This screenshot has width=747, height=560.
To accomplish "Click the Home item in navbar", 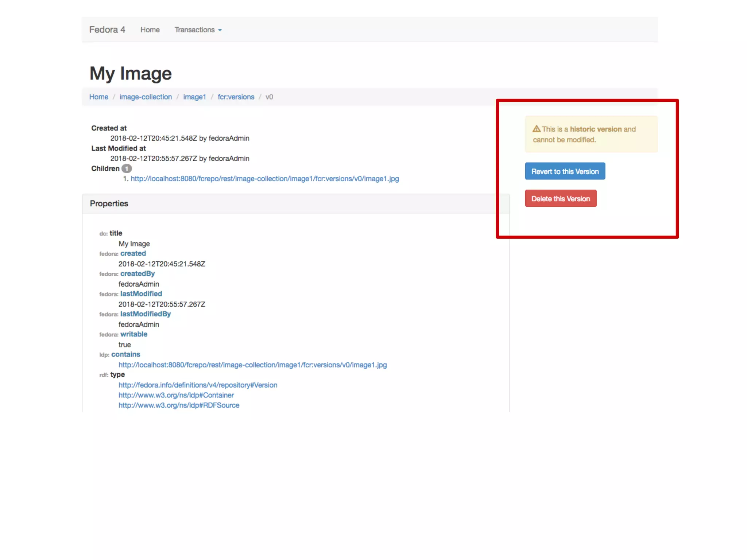I will [150, 30].
